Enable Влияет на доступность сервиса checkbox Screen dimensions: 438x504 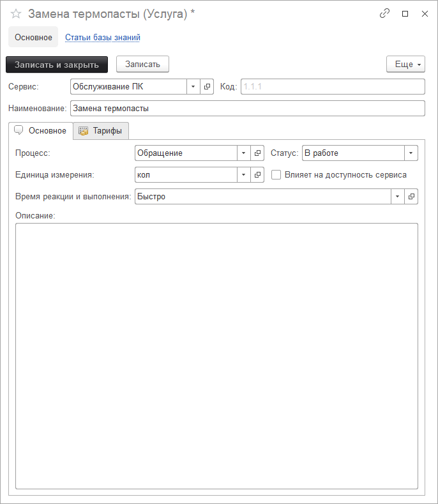pyautogui.click(x=276, y=175)
